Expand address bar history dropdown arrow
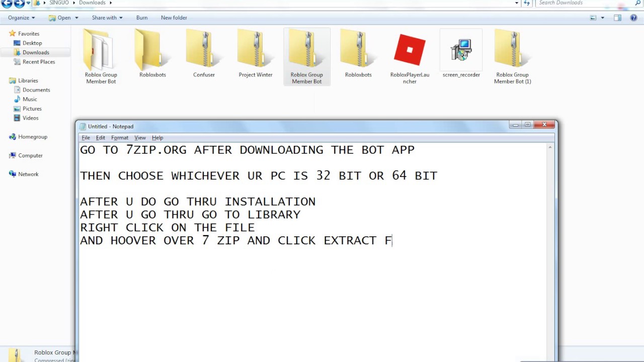Screen dimensions: 644x362 click(517, 3)
